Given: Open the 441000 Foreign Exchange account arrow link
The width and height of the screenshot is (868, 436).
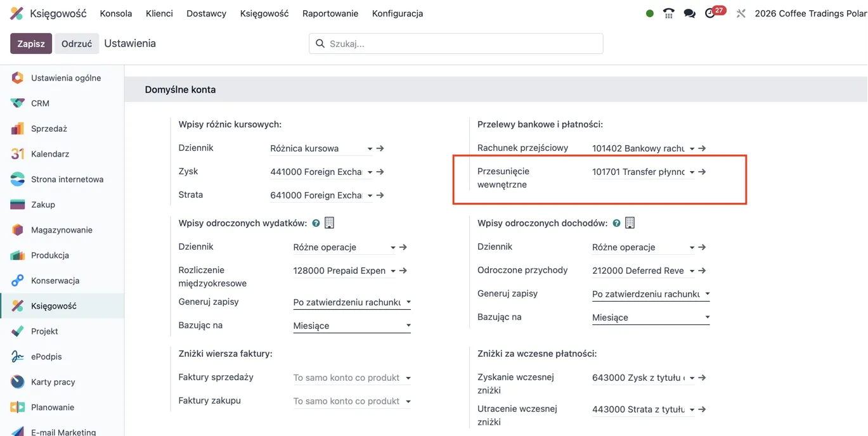Looking at the screenshot, I should point(380,172).
